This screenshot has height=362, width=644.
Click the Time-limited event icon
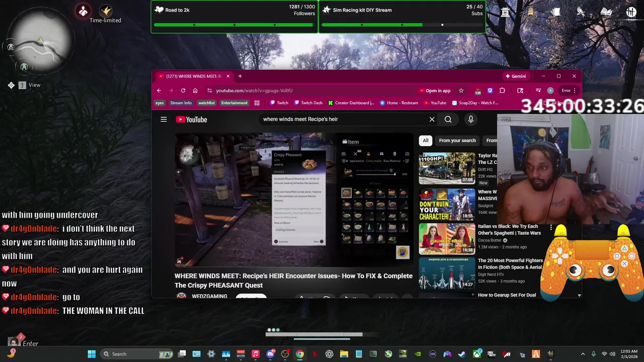(x=106, y=11)
